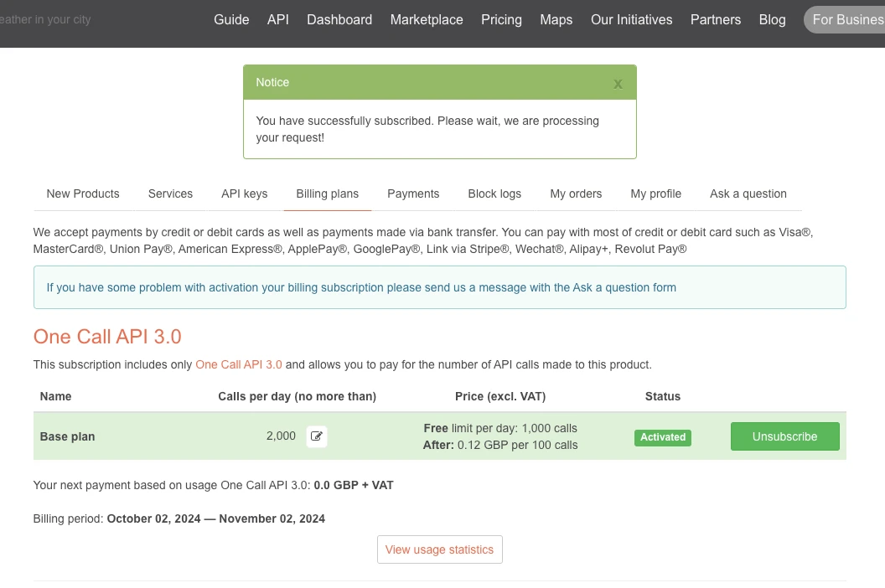This screenshot has width=885, height=588.
Task: Open the Marketplace page
Action: (x=427, y=19)
